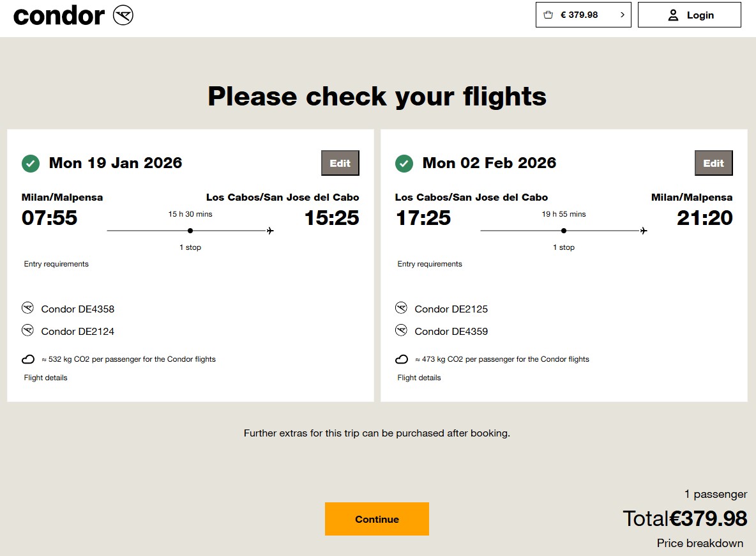The height and width of the screenshot is (556, 756).
Task: Click the CO2 cloud icon for 473 kg emissions
Action: click(402, 359)
